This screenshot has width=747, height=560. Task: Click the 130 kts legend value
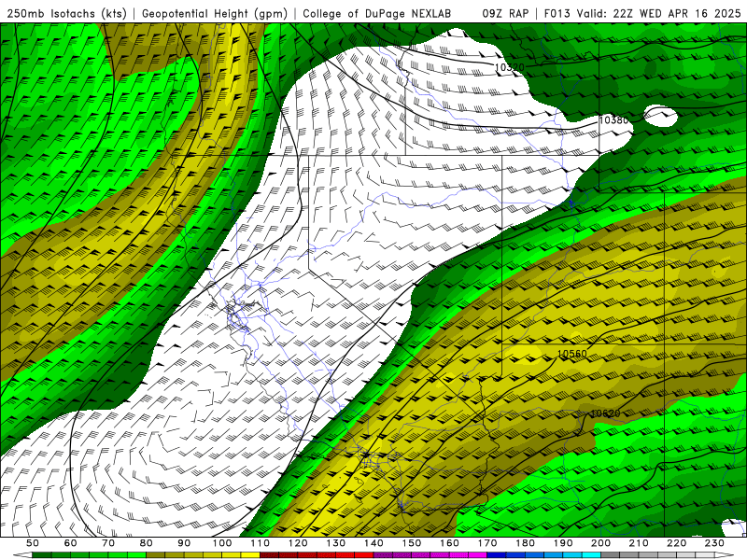(x=335, y=543)
